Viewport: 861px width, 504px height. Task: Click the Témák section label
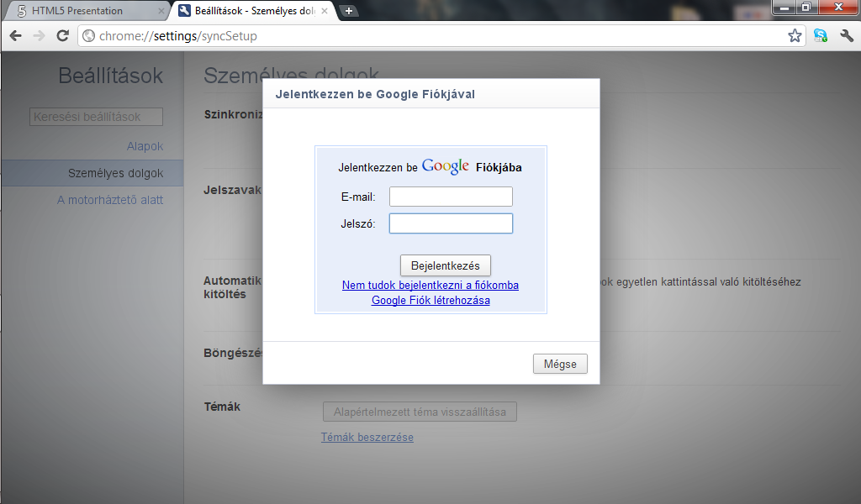222,407
